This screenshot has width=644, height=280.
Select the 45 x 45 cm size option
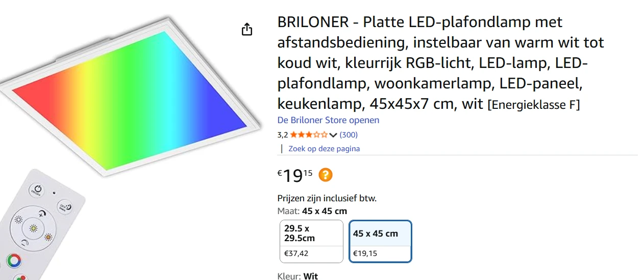point(380,241)
